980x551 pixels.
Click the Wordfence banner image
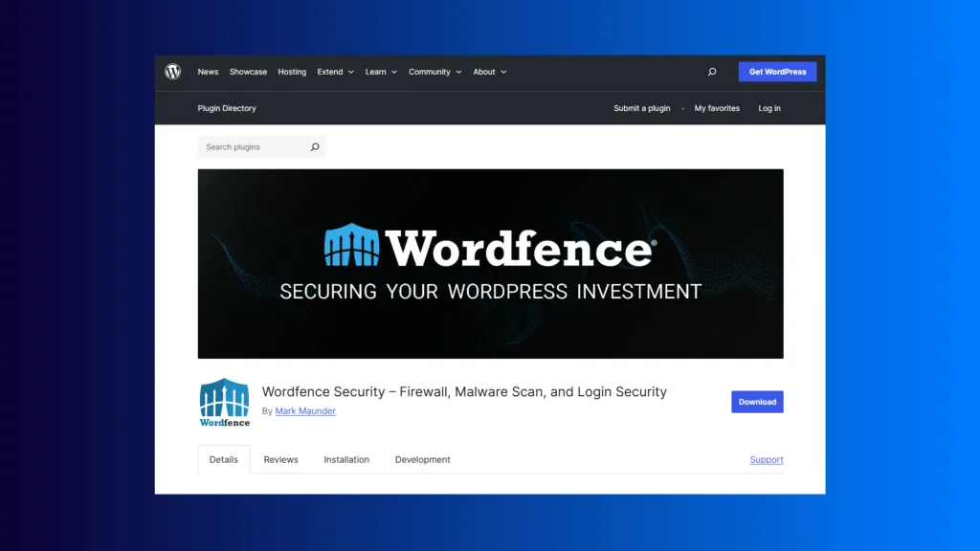click(x=490, y=264)
